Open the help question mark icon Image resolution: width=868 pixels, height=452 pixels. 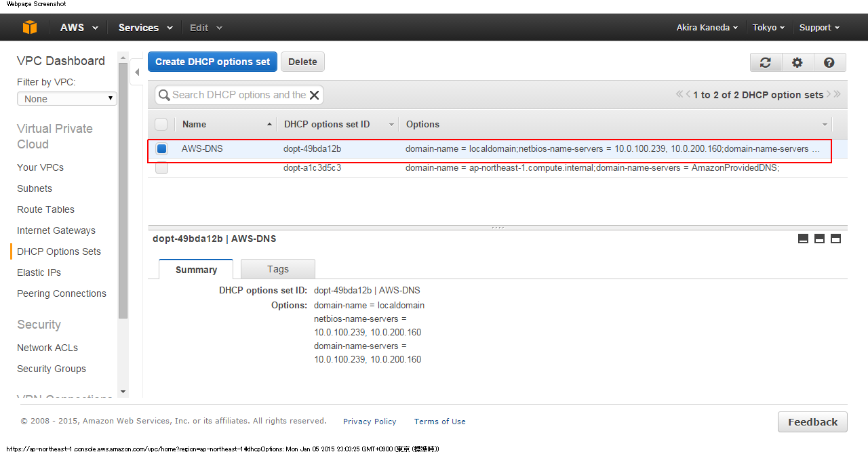pos(829,62)
